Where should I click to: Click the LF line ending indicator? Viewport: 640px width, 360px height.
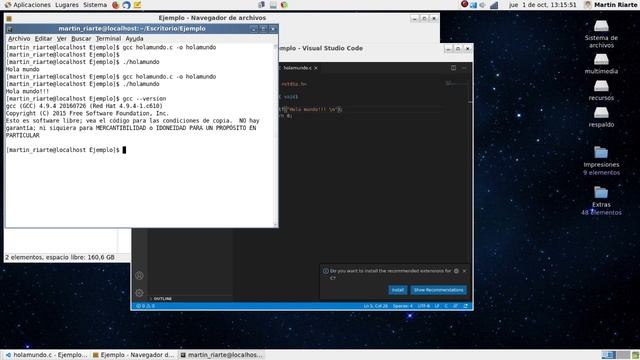[437, 306]
